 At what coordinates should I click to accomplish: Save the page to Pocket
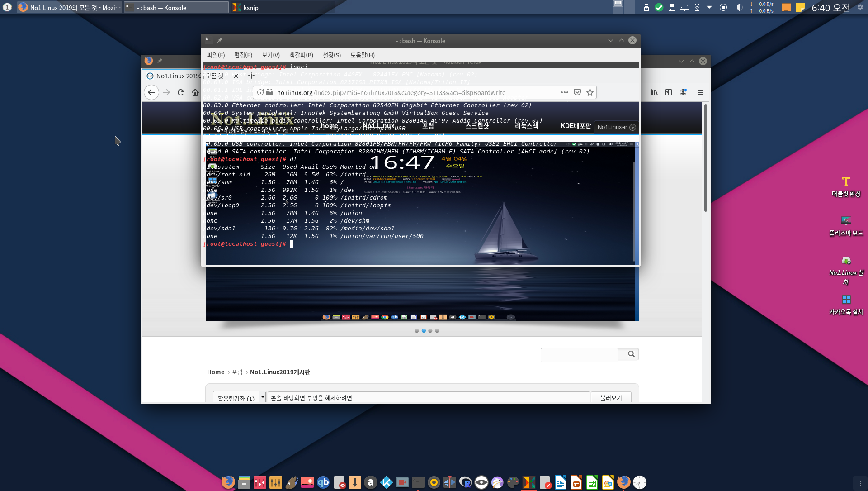tap(577, 92)
